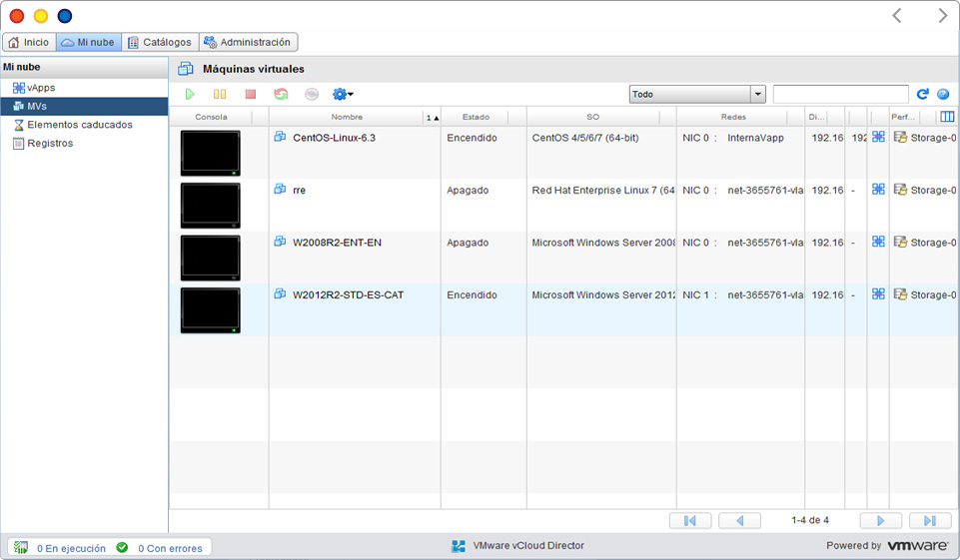
Task: Sort the list by Nombre column header
Action: coord(347,117)
